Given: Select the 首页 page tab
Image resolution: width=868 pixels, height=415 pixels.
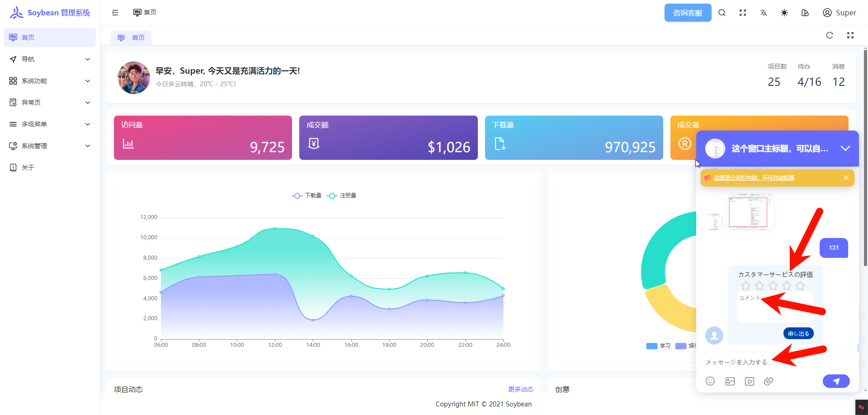Looking at the screenshot, I should pos(132,37).
